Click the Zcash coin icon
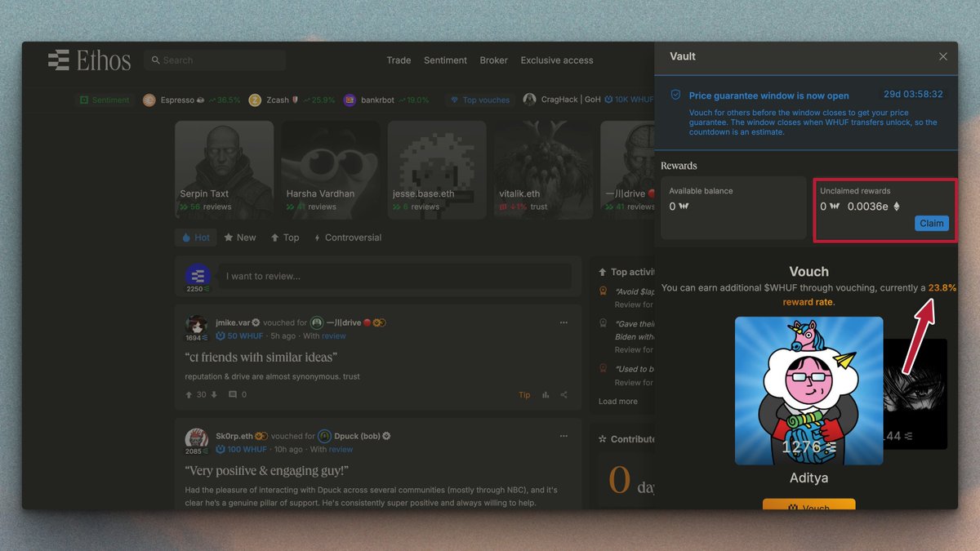This screenshot has width=980, height=551. (x=255, y=100)
